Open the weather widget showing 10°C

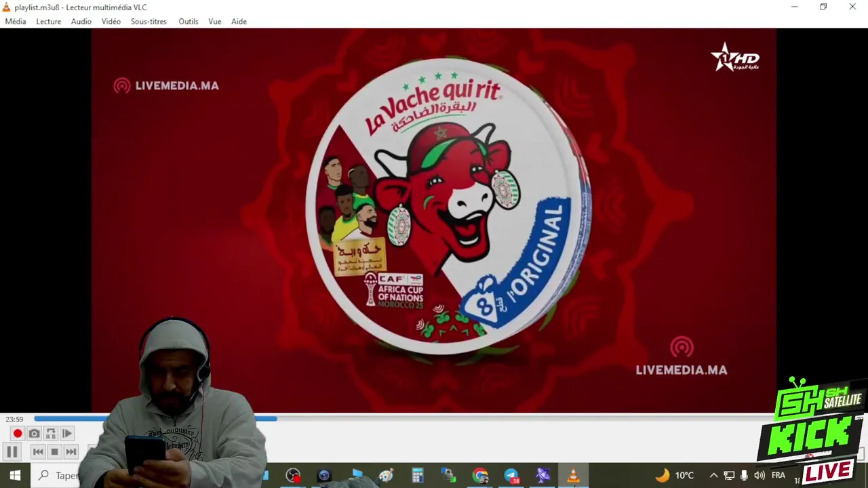pos(674,476)
